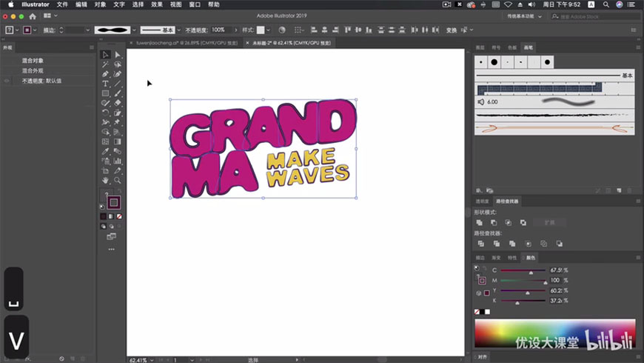Select the Hand tool
The height and width of the screenshot is (363, 644).
coord(106,180)
